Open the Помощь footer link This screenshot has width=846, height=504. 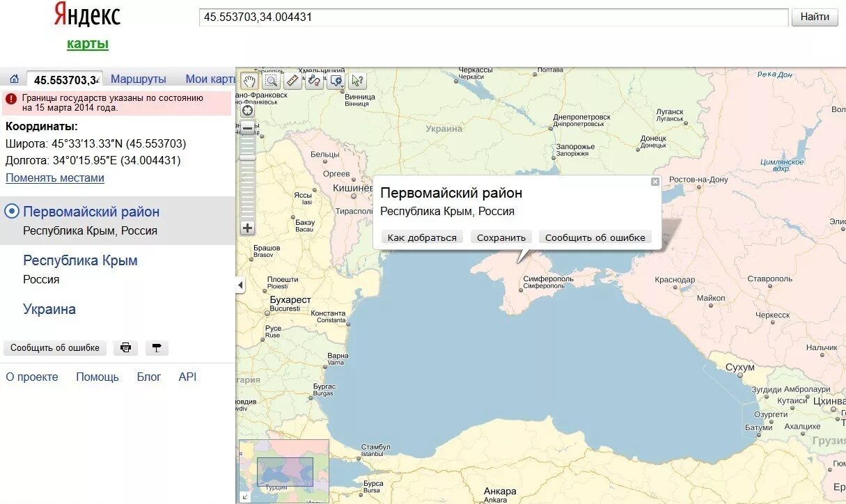point(97,377)
